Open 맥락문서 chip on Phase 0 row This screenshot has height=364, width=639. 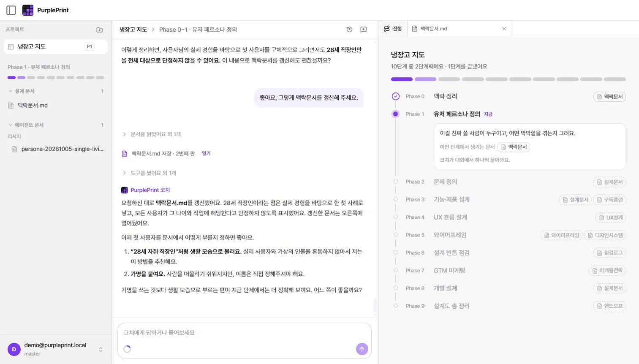[x=609, y=97]
